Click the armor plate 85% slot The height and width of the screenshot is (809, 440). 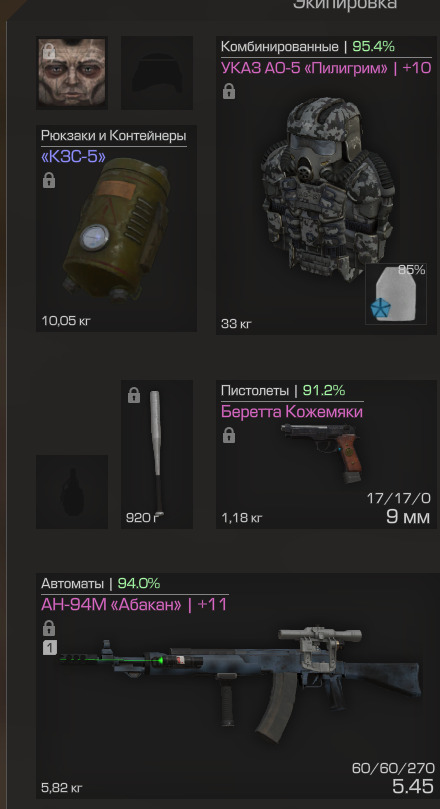(396, 294)
